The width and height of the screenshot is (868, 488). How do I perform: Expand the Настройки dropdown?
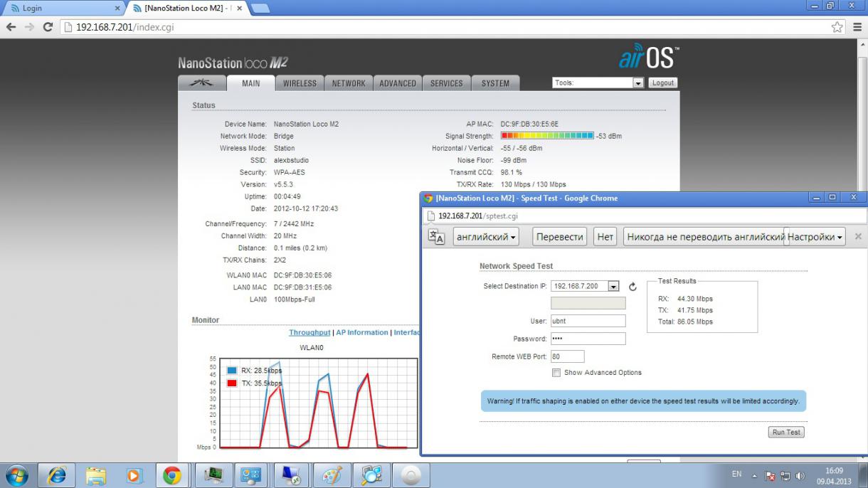point(815,237)
